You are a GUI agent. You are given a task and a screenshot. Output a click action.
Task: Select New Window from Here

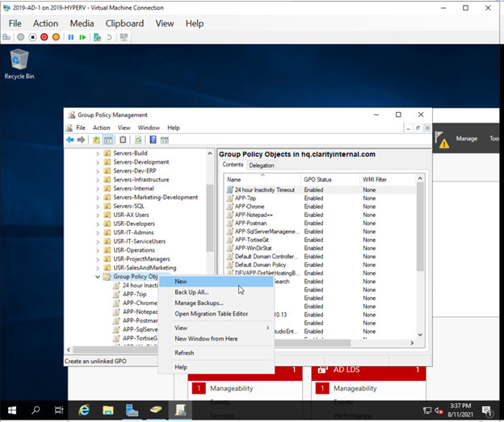pos(216,339)
